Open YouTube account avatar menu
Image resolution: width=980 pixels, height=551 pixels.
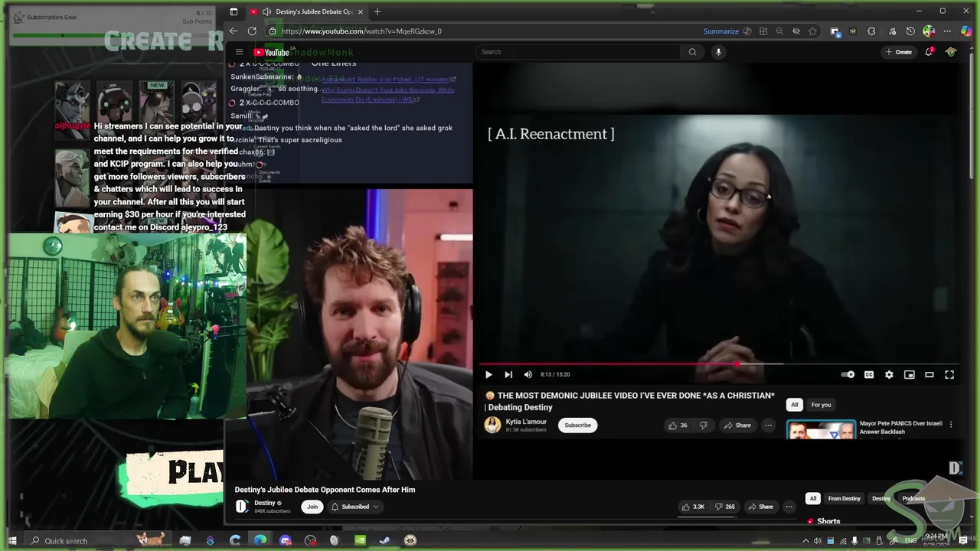click(x=951, y=52)
